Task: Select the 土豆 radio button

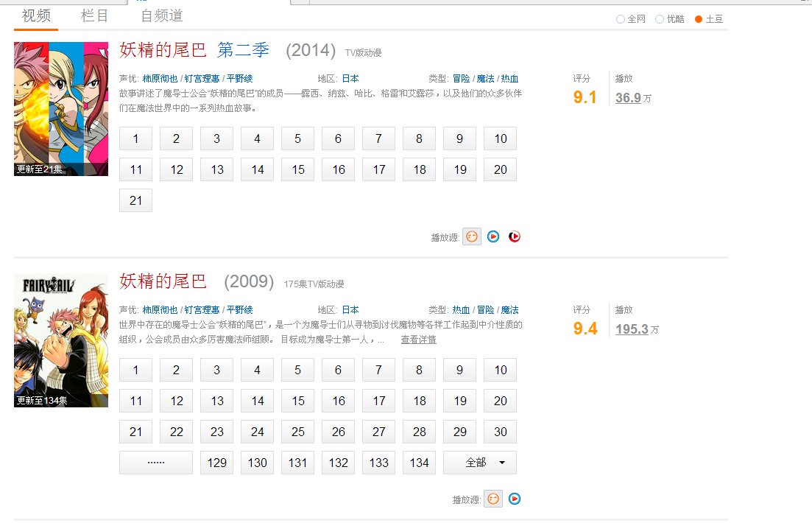Action: pyautogui.click(x=699, y=19)
